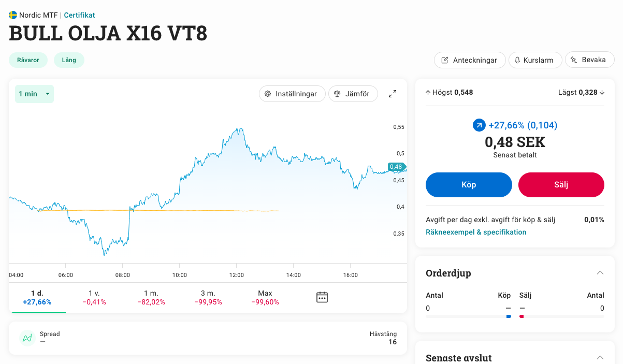Add the certificate to Bevaka watchlist
The image size is (623, 364).
589,60
